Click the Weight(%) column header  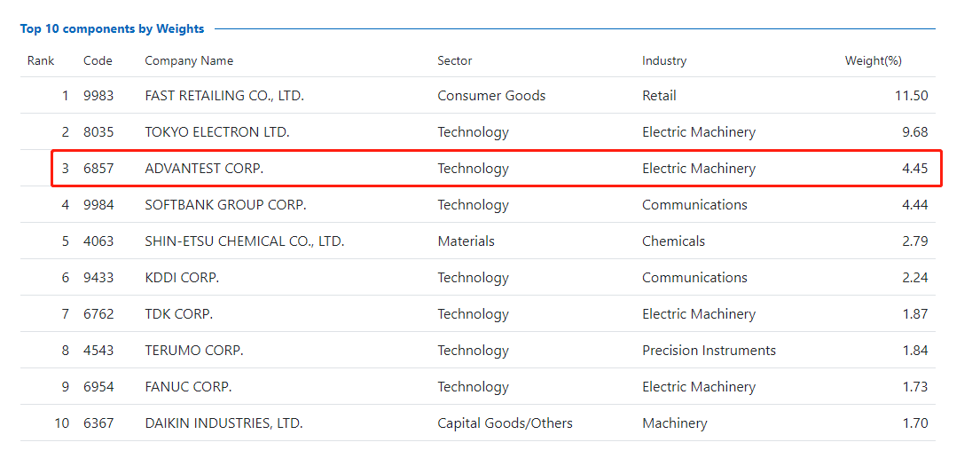click(873, 60)
